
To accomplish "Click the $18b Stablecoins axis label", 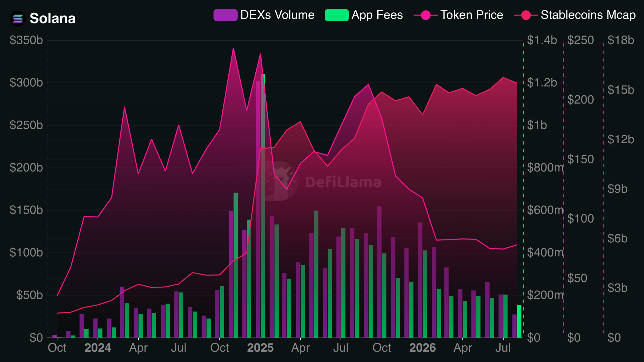I will click(x=621, y=40).
